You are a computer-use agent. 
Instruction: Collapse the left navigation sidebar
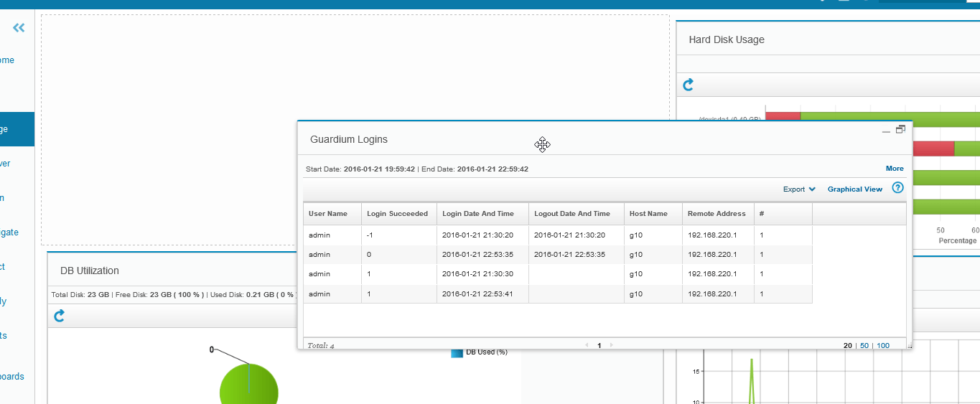coord(19,28)
